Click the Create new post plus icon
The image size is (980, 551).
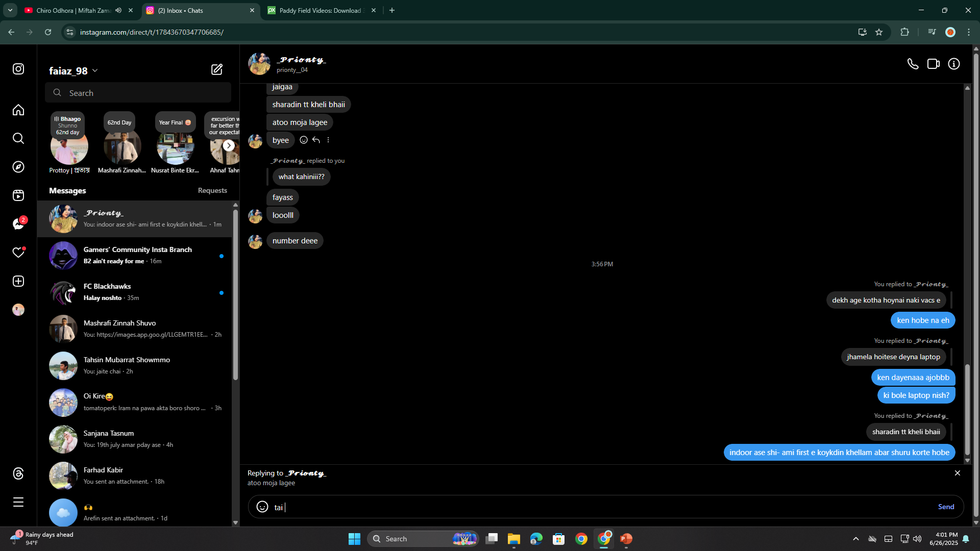tap(18, 281)
